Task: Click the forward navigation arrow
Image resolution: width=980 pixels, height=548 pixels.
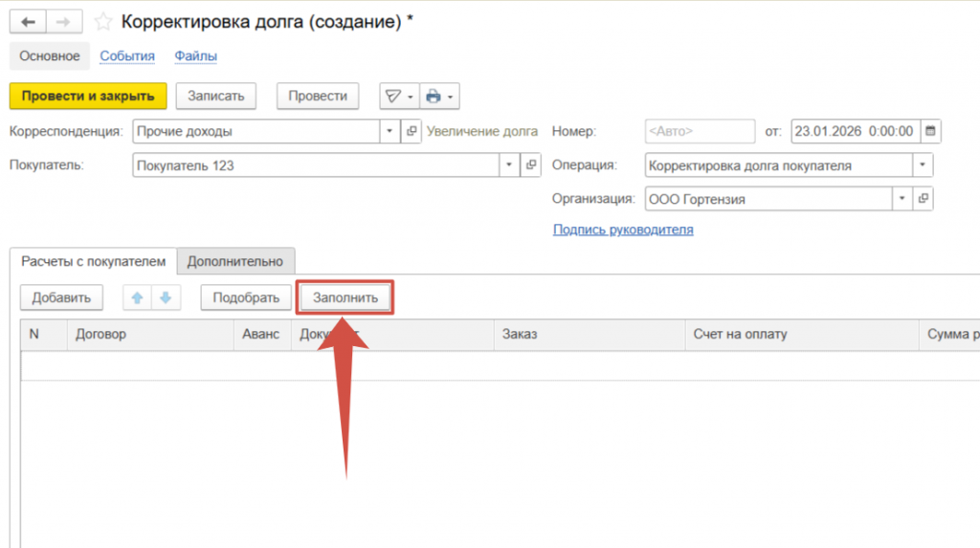Action: pos(64,22)
